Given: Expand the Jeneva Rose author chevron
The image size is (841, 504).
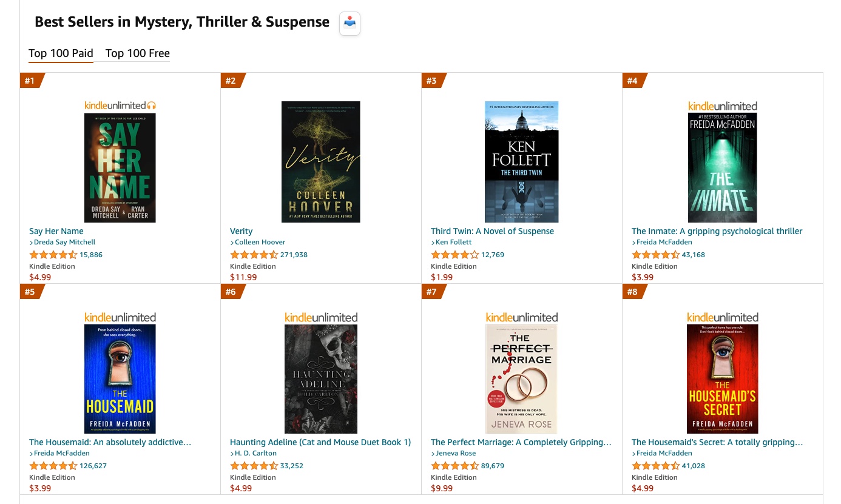Looking at the screenshot, I should (433, 453).
